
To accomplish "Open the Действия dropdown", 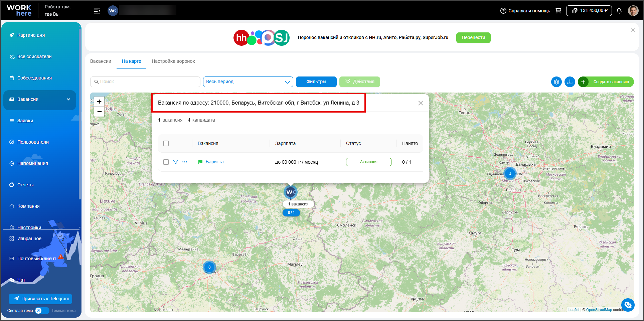I will click(x=360, y=82).
